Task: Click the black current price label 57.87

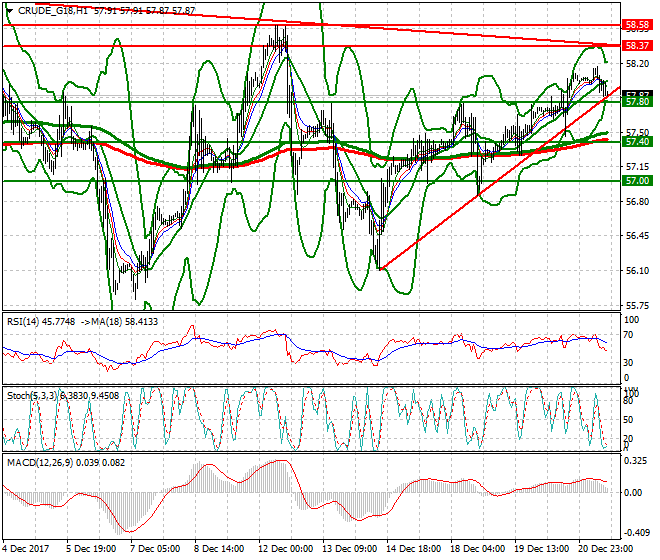Action: [637, 94]
